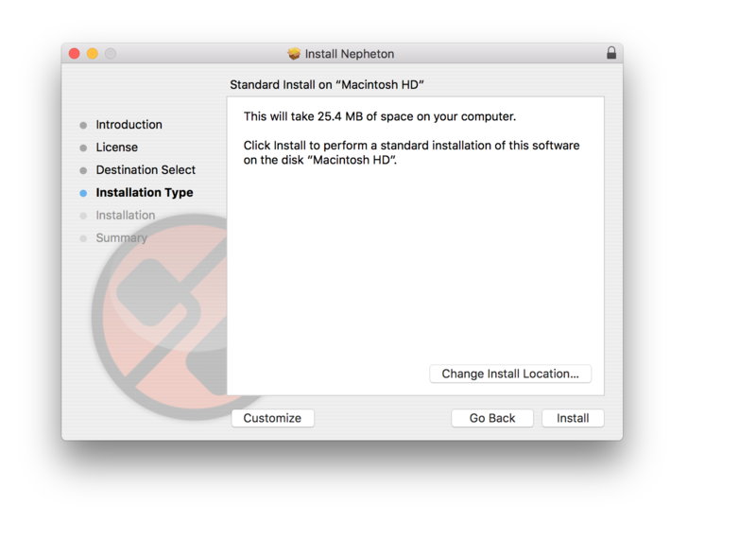Image resolution: width=756 pixels, height=540 pixels.
Task: Click the lock icon in title bar
Action: tap(611, 53)
